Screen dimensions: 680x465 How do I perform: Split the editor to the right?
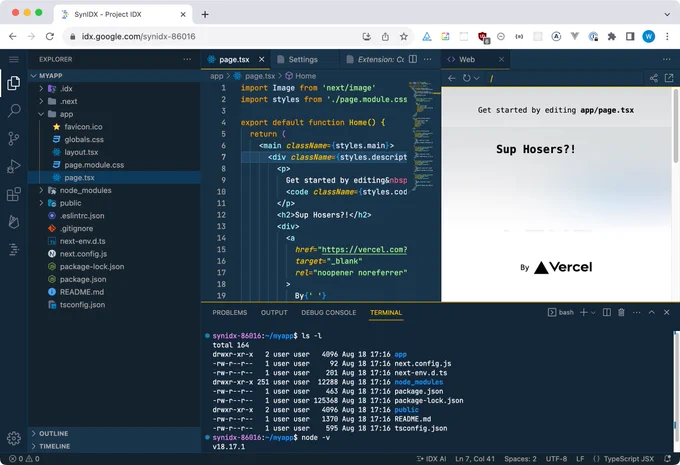pyautogui.click(x=413, y=59)
